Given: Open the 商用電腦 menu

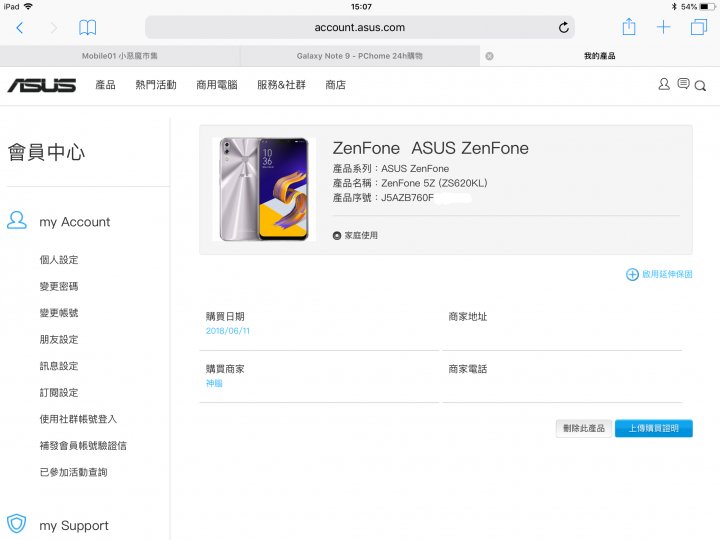Looking at the screenshot, I should click(x=217, y=85).
